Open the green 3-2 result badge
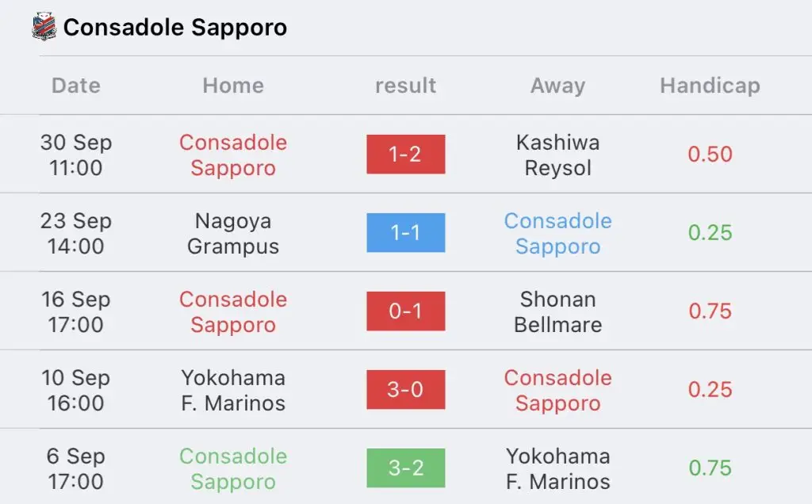Screen dimensions: 812x504 pyautogui.click(x=405, y=468)
